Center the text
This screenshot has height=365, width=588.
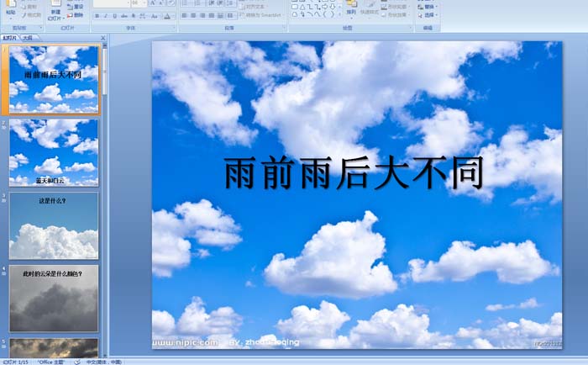(x=193, y=16)
